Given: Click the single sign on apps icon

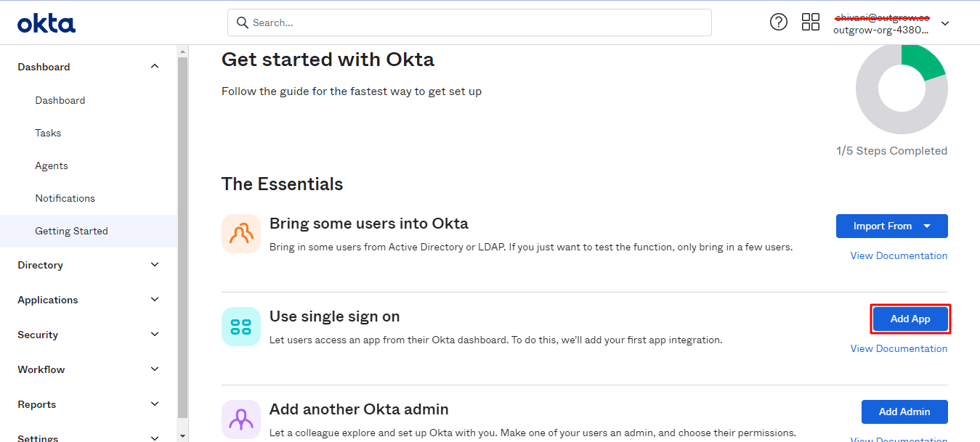Looking at the screenshot, I should click(x=241, y=327).
